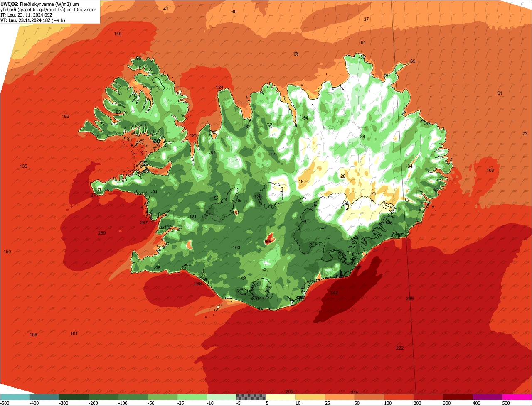Click the green -100 to -50 legend swatch
This screenshot has height=406, width=532.
133,397
